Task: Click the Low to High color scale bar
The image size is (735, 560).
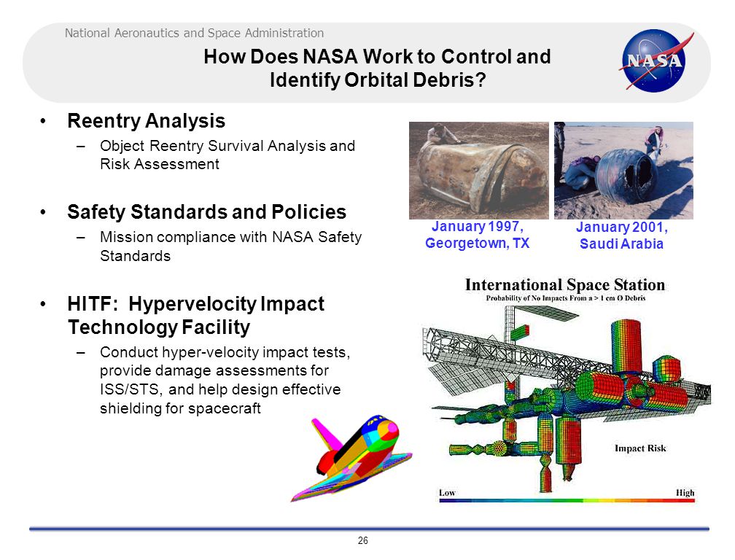Action: point(567,500)
